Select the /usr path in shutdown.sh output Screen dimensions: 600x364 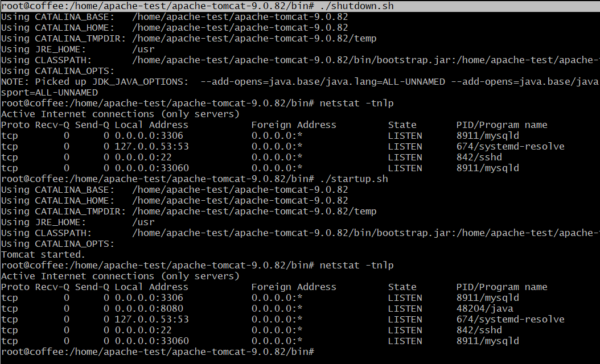(x=143, y=49)
